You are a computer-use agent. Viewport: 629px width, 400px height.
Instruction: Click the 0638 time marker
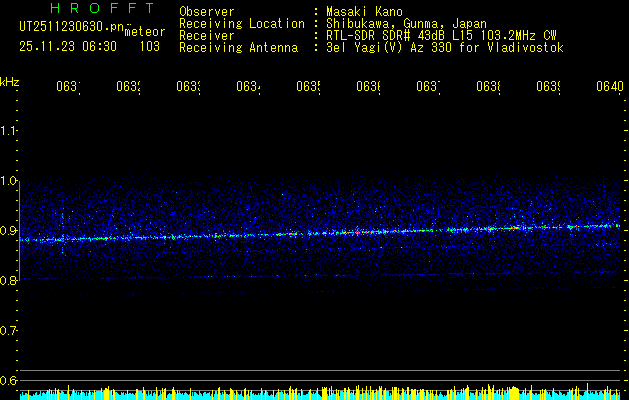tap(488, 87)
